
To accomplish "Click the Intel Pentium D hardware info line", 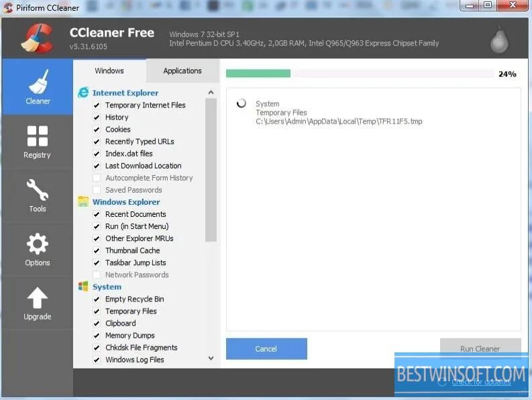I will pyautogui.click(x=304, y=43).
